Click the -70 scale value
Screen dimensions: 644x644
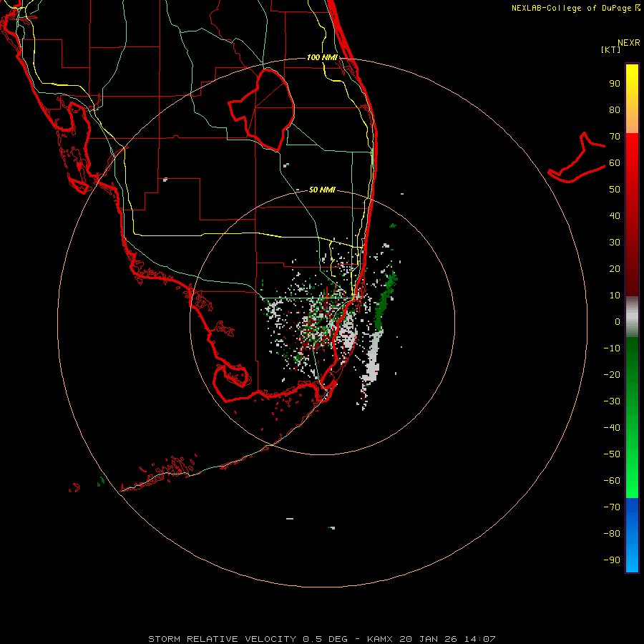(x=612, y=507)
